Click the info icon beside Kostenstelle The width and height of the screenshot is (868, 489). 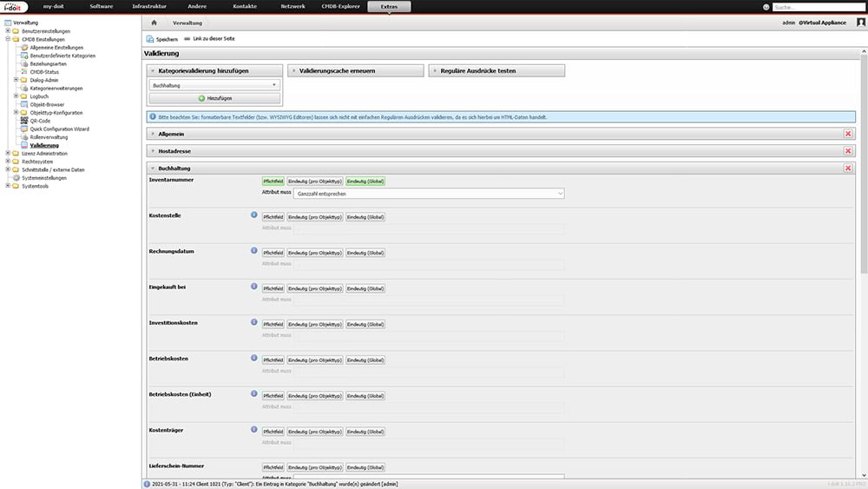253,215
